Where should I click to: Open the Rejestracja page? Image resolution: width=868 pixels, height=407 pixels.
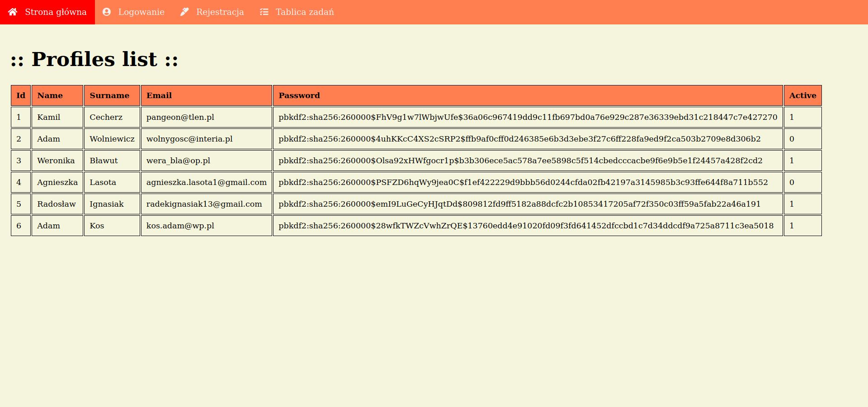tap(212, 12)
